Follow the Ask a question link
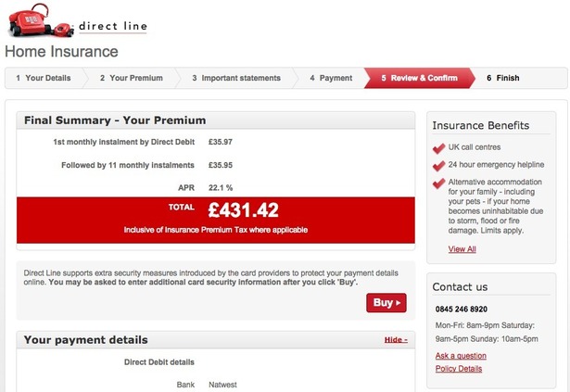This screenshot has width=570, height=392. [x=461, y=356]
